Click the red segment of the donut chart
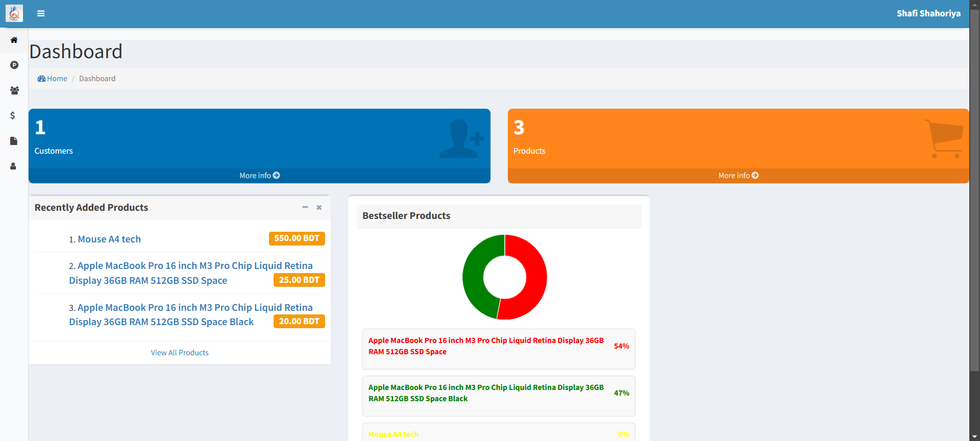This screenshot has height=441, width=980. (x=536, y=277)
